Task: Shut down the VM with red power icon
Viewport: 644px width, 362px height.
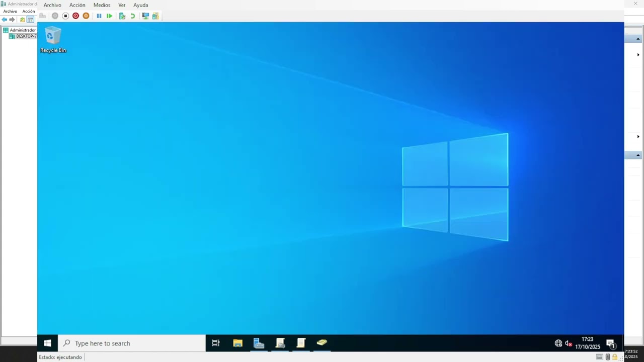Action: coord(75,16)
